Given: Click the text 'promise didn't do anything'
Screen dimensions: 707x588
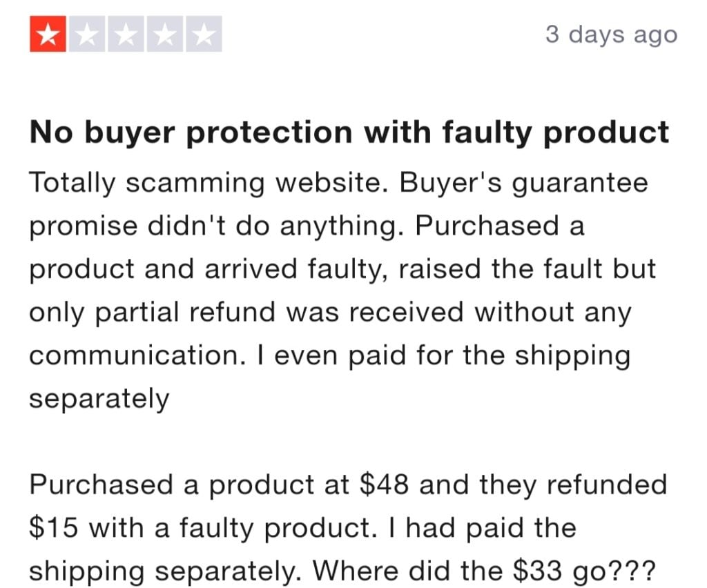Looking at the screenshot, I should pos(216,226).
